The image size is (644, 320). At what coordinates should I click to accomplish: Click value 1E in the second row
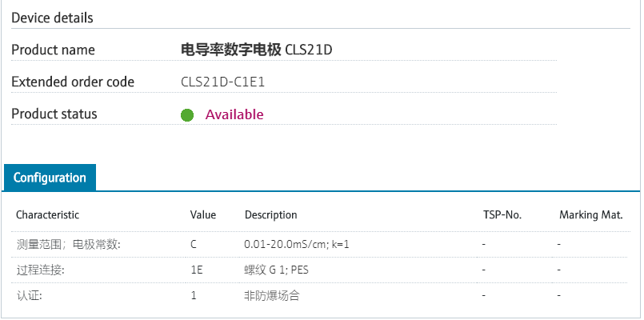(x=197, y=270)
